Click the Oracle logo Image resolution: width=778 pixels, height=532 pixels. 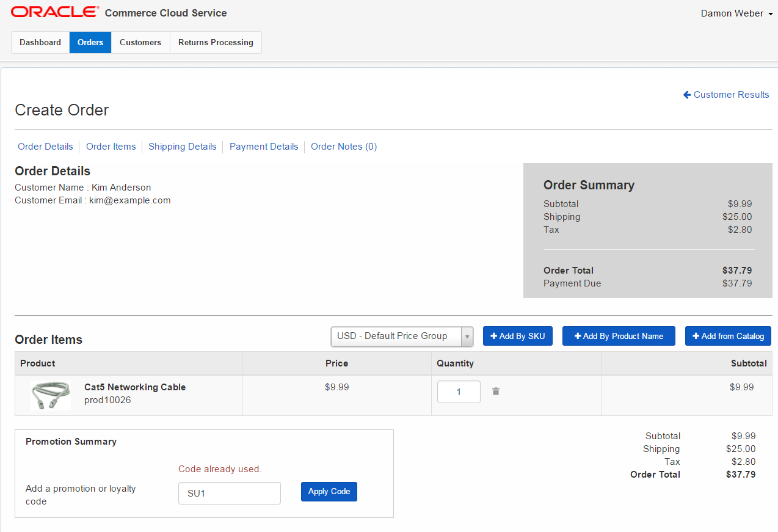[x=55, y=12]
